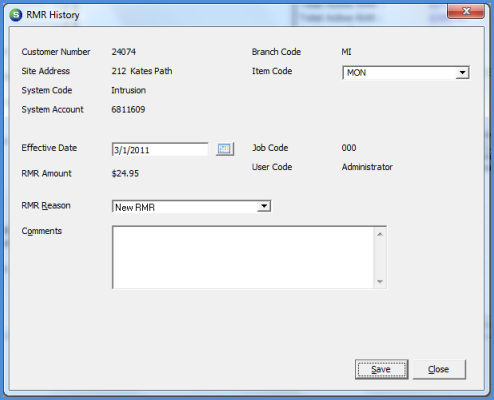This screenshot has height=400, width=494.
Task: Click the System Account number 6811609
Action: tap(128, 110)
